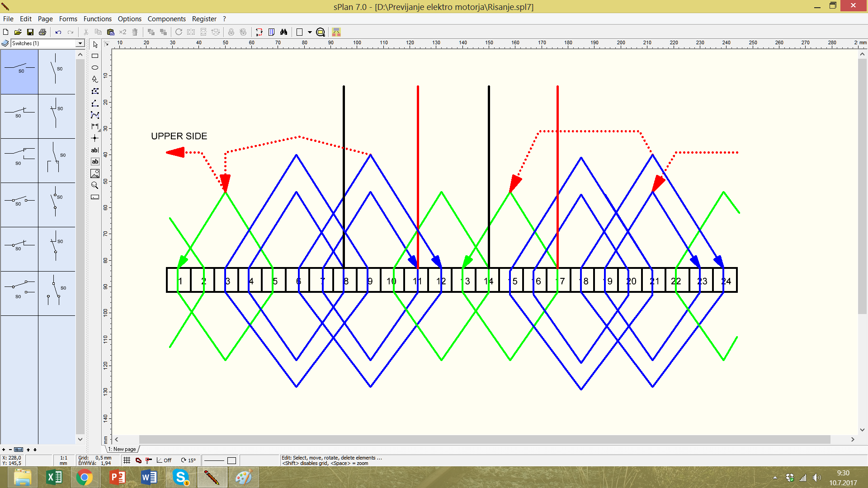The image size is (868, 488).
Task: Click the renumber components icon
Action: 259,32
